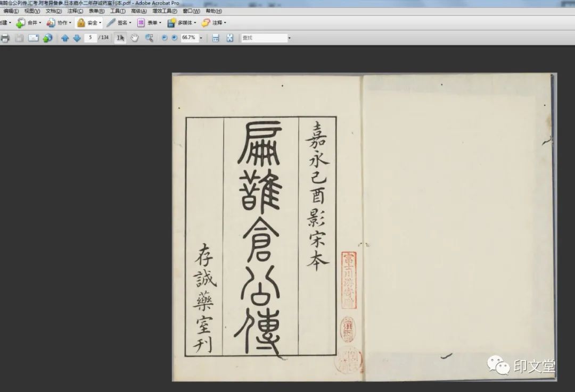Click the Print icon
This screenshot has width=575, height=392.
[5, 38]
